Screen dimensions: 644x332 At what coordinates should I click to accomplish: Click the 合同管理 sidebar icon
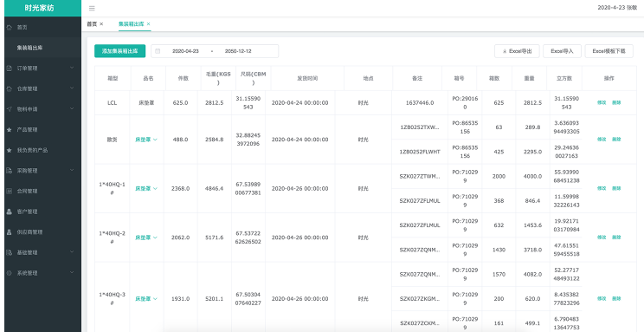(9, 191)
